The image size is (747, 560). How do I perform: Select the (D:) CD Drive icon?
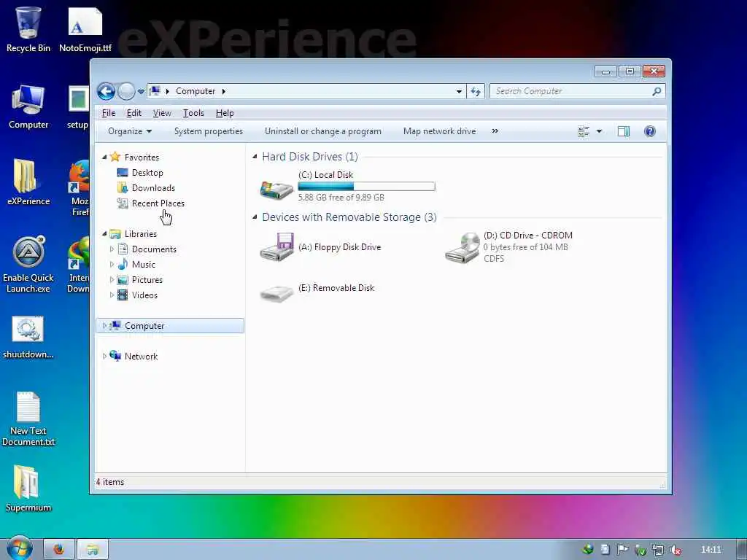tap(462, 246)
